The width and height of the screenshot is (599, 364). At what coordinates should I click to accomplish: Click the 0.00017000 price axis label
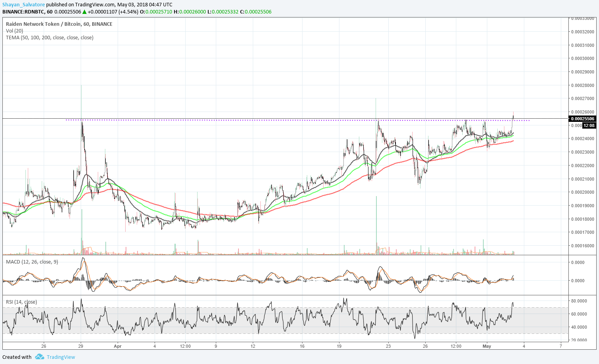pos(583,232)
